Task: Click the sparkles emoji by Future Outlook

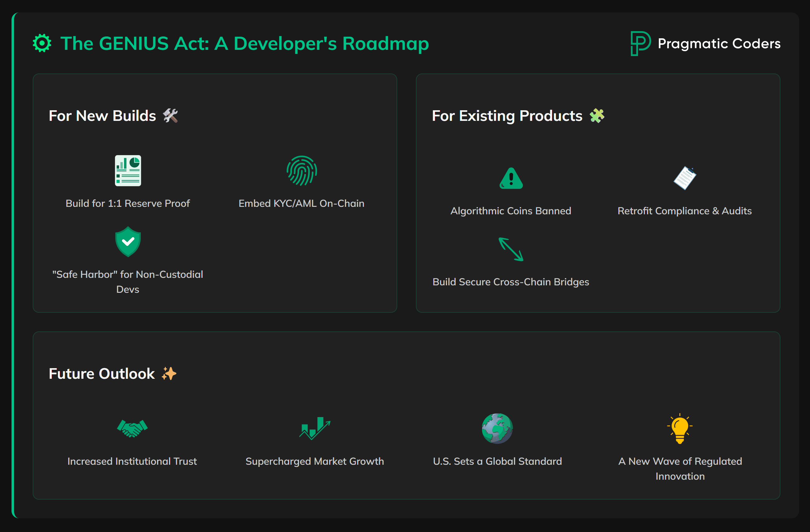Action: 169,373
